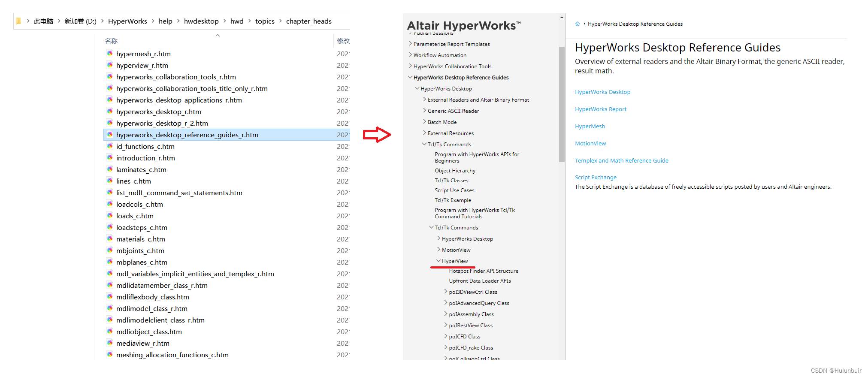
Task: Open the Script Exchange link
Action: coord(596,177)
